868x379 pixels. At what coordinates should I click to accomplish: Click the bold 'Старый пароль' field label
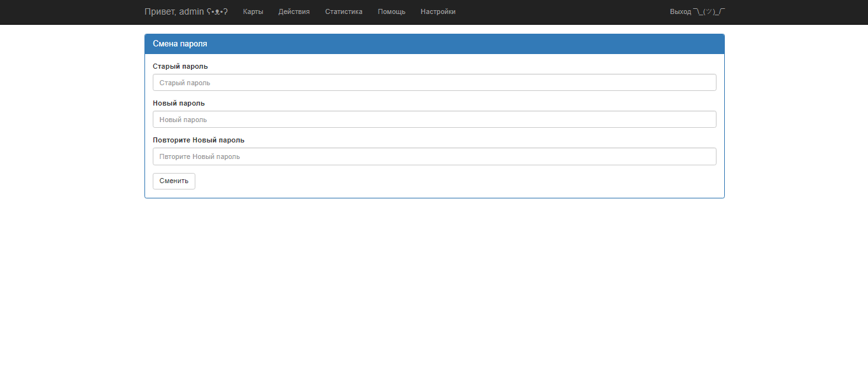180,66
